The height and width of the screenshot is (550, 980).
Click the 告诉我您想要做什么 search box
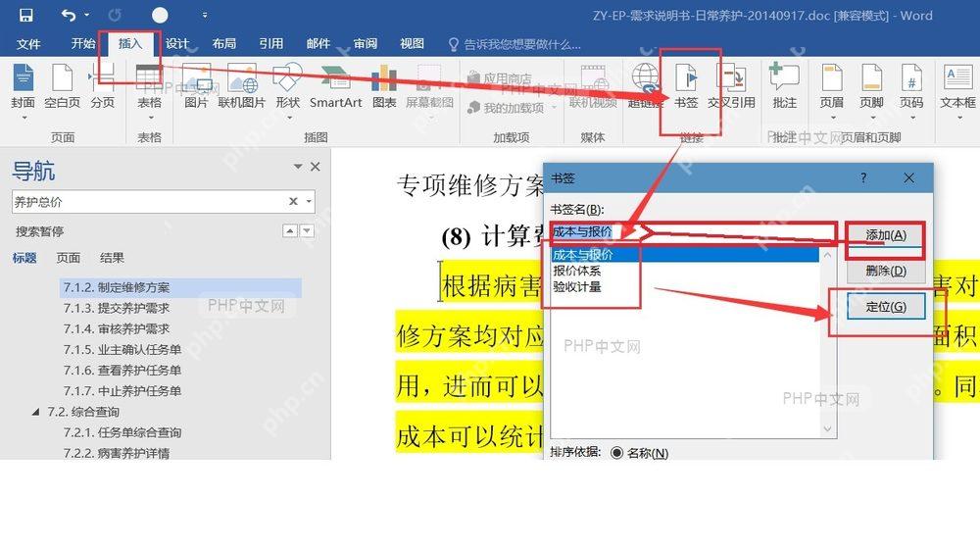(515, 44)
